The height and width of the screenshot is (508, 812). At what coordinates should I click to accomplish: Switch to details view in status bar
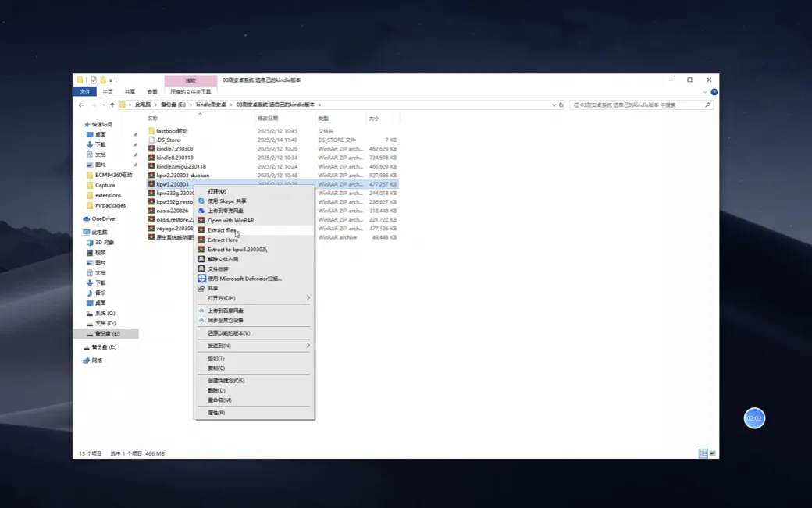(703, 453)
